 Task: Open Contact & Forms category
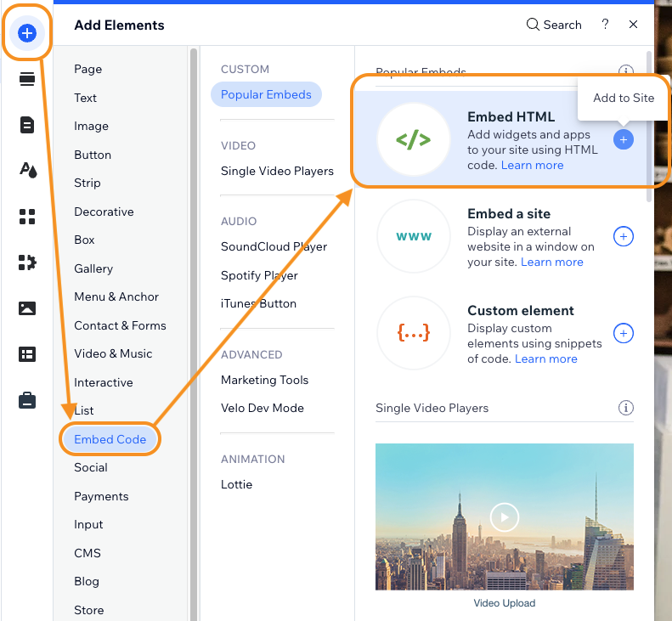tap(120, 325)
